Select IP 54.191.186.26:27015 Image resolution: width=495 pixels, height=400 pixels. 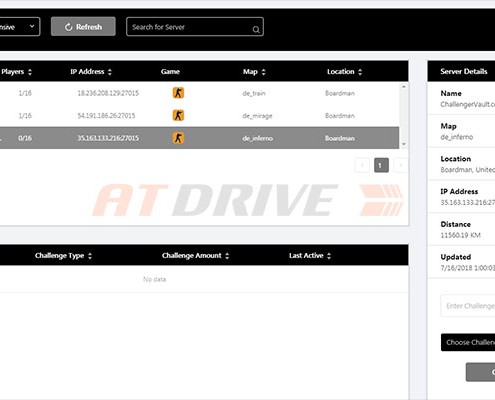point(106,116)
